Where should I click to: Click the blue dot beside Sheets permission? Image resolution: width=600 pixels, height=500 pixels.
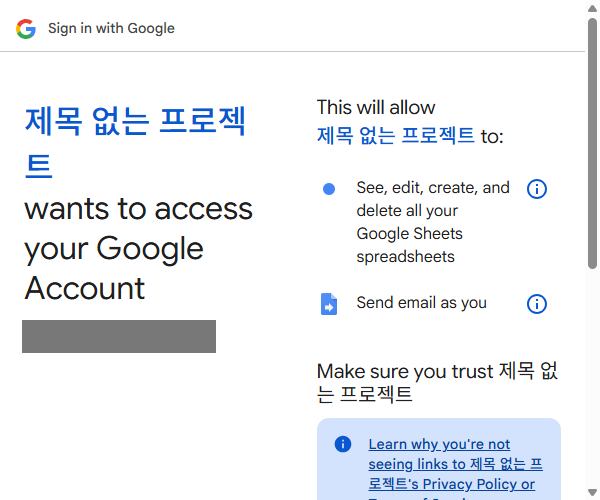[x=329, y=189]
